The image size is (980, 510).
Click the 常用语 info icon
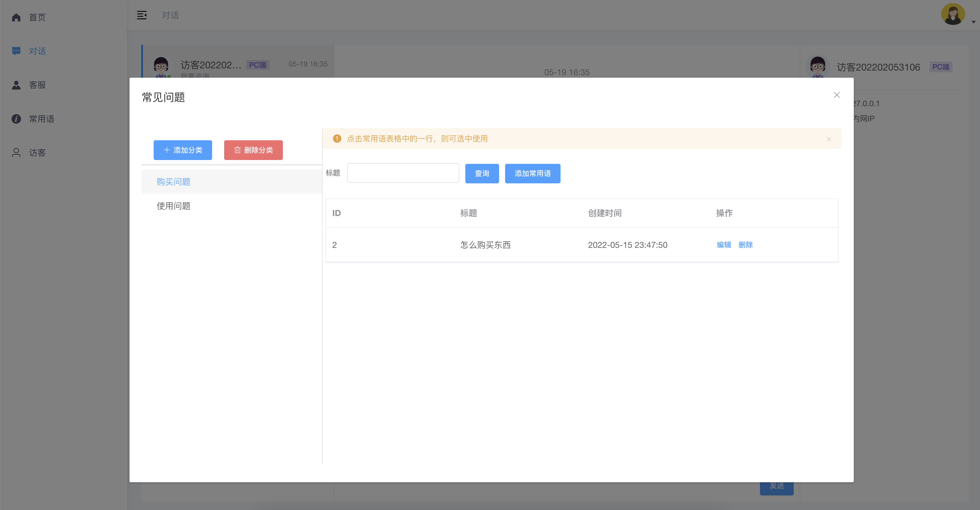[x=16, y=119]
